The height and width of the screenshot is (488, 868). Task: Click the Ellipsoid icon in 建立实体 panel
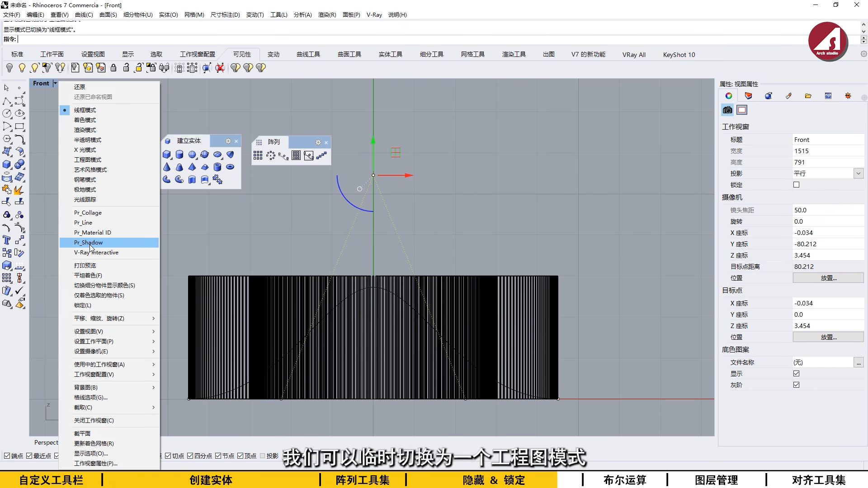(217, 155)
